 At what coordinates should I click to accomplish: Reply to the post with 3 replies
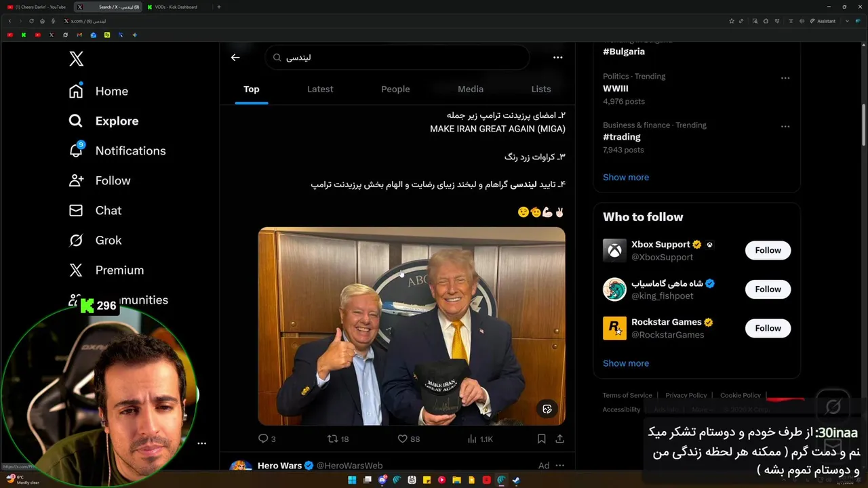tap(267, 439)
